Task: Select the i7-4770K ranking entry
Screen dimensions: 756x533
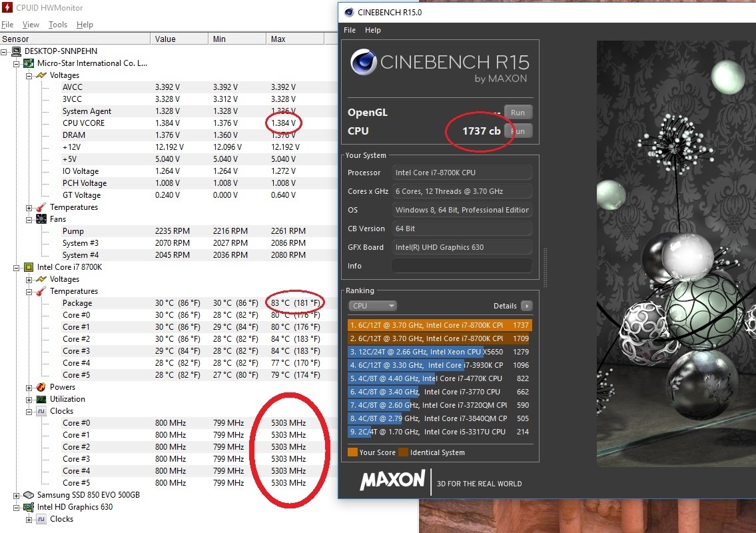Action: (440, 378)
